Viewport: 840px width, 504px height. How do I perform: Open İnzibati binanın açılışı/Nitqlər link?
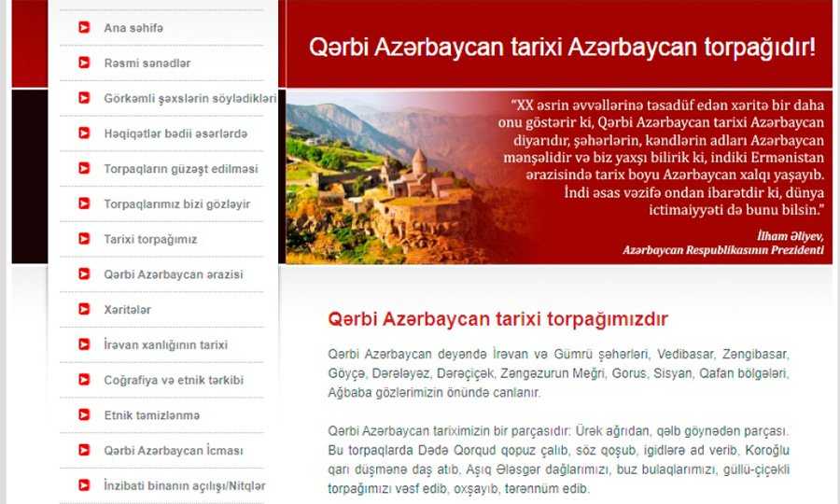[185, 485]
